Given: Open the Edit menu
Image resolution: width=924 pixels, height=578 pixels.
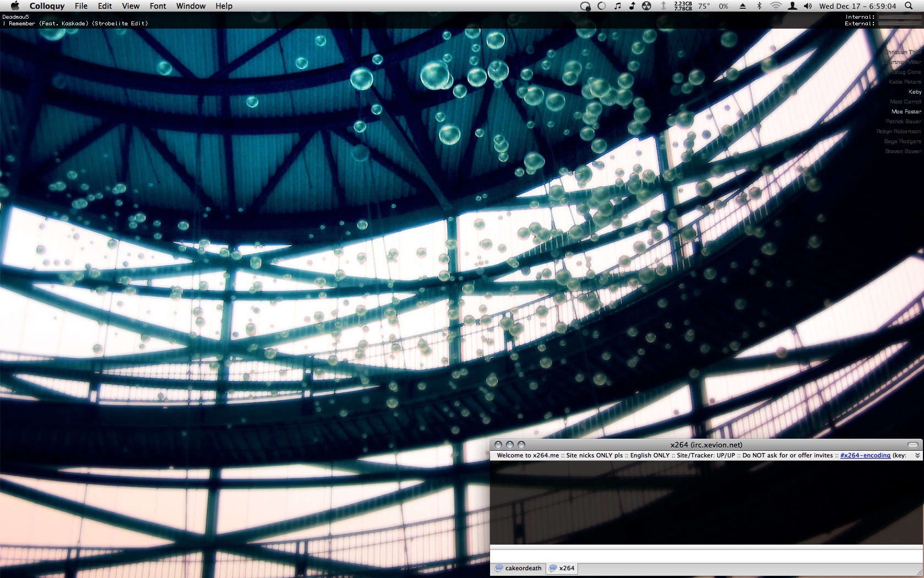Looking at the screenshot, I should click(105, 6).
